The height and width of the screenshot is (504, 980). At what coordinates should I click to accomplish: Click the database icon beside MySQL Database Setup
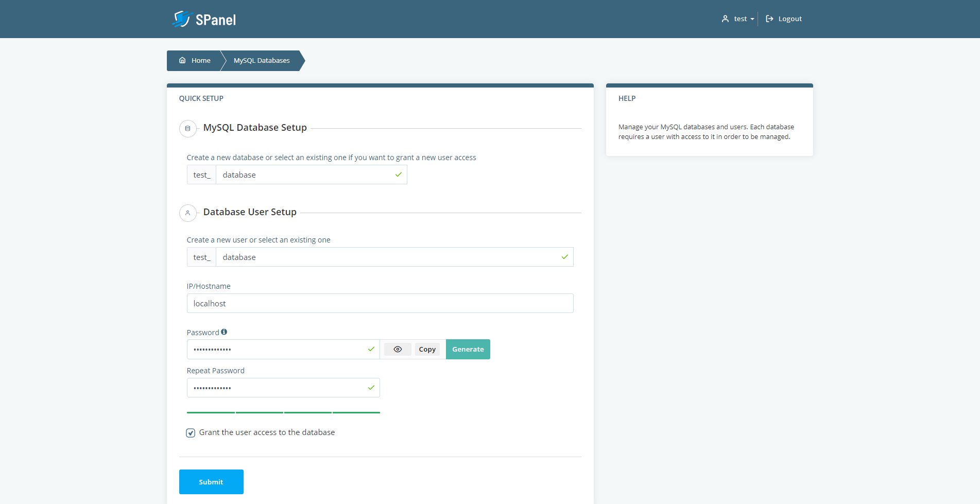tap(187, 128)
